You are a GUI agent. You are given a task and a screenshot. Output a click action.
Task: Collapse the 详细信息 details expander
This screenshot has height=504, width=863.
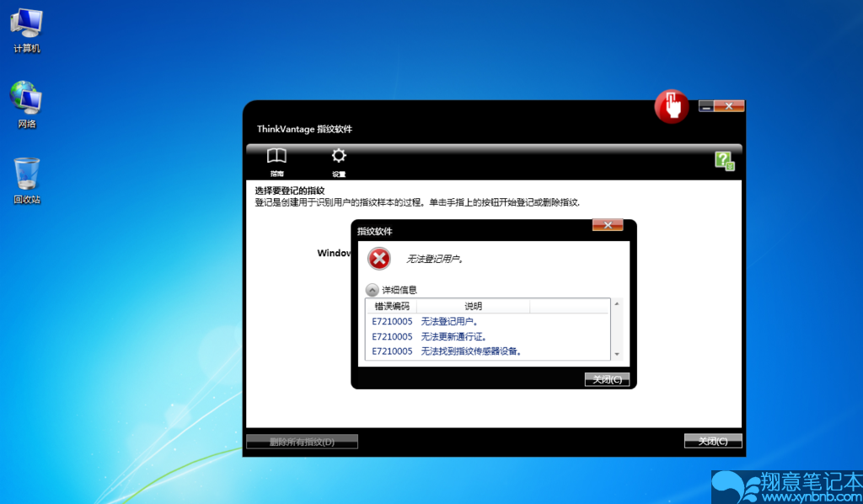[372, 289]
